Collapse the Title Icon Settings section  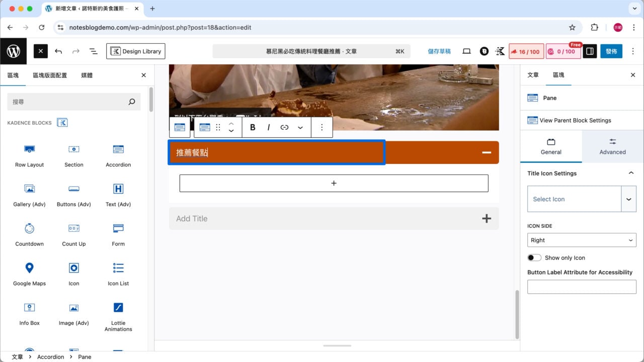[x=631, y=173]
